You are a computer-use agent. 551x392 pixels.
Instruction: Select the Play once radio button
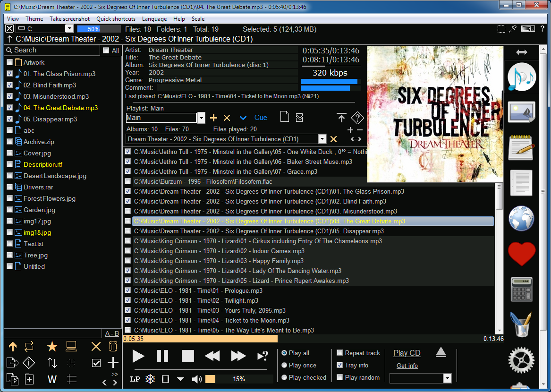(284, 365)
